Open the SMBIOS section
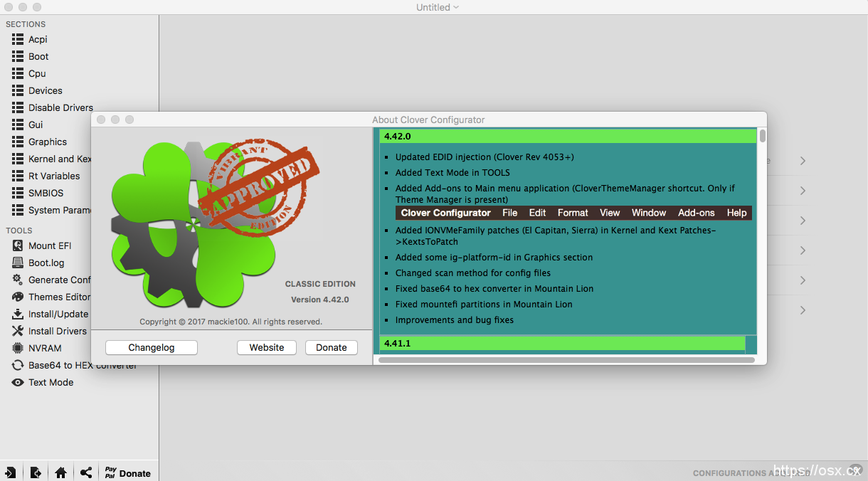Image resolution: width=868 pixels, height=481 pixels. (46, 193)
